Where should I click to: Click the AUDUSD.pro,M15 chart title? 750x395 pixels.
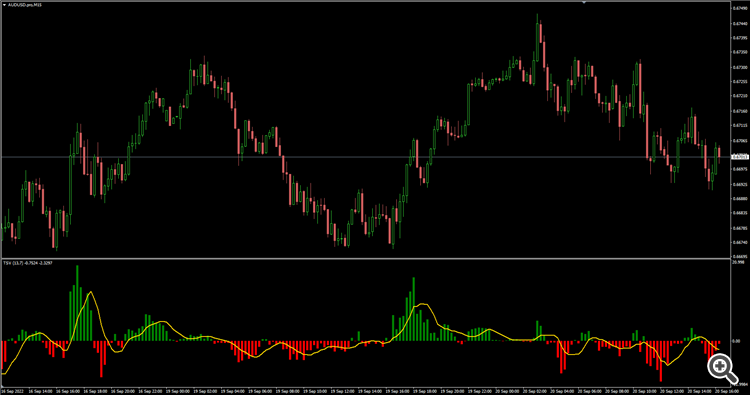[x=24, y=5]
